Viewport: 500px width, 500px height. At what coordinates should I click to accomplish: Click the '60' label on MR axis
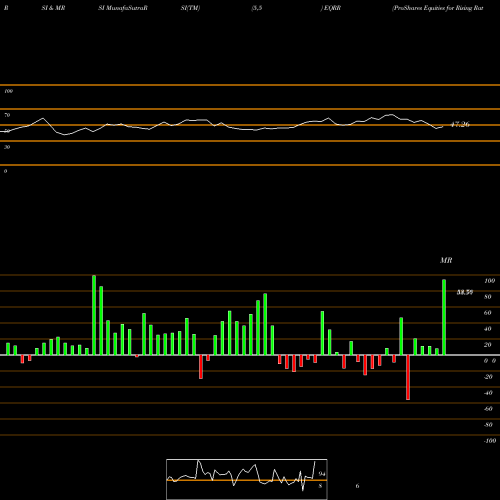pyautogui.click(x=488, y=313)
